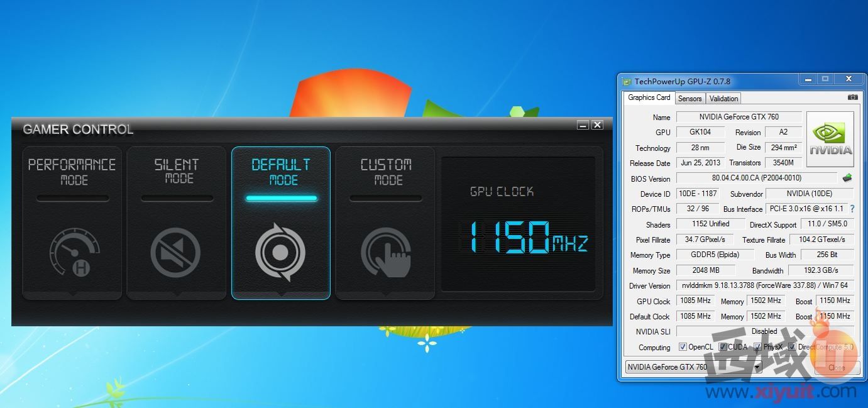
Task: Save BIOS using the chip icon
Action: tap(847, 178)
